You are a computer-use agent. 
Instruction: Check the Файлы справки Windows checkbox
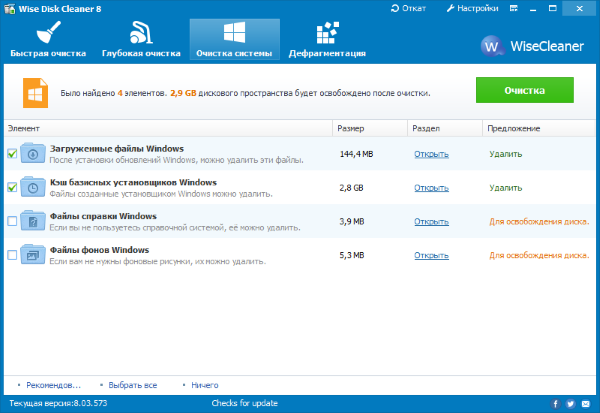tap(12, 221)
